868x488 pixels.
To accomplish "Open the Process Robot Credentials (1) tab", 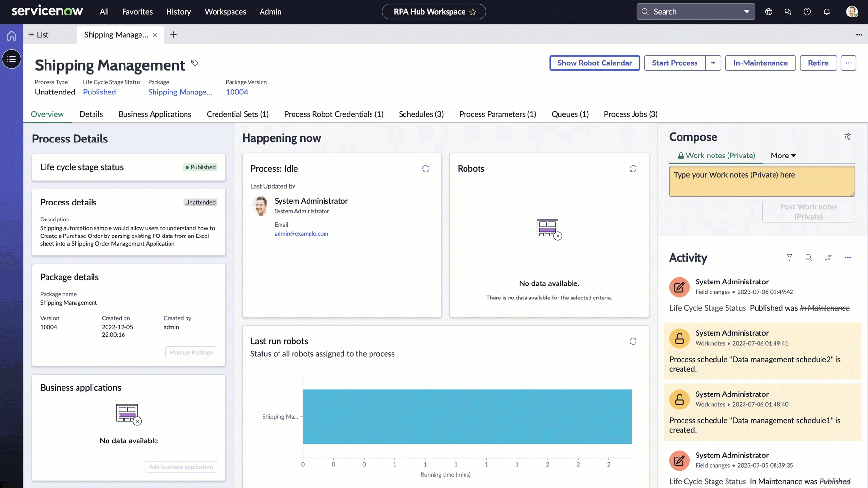I will coord(334,114).
